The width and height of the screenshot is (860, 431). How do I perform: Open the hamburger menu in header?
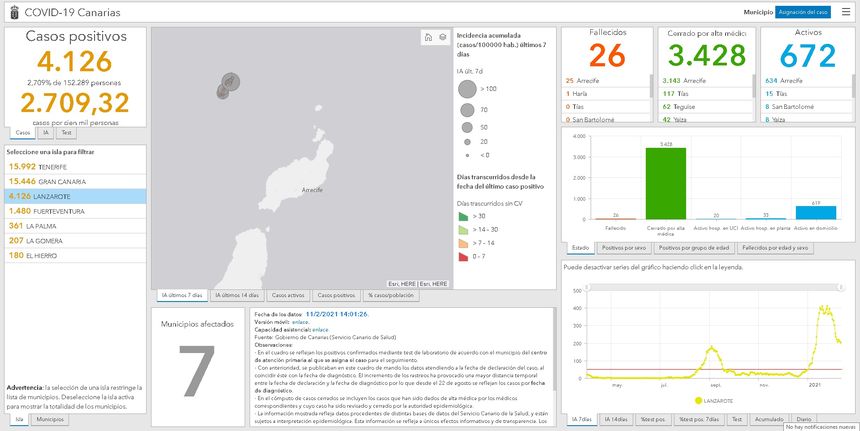845,12
